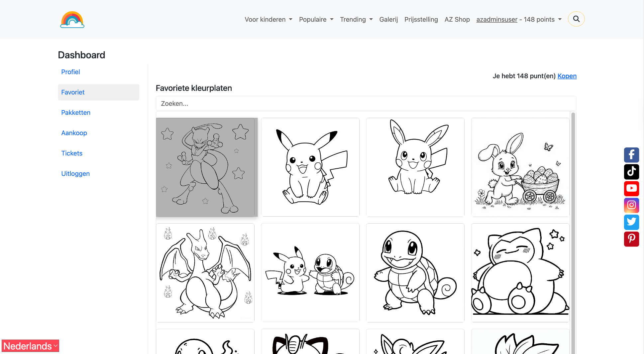Image resolution: width=644 pixels, height=354 pixels.
Task: Open the TikTok social icon
Action: pos(631,172)
